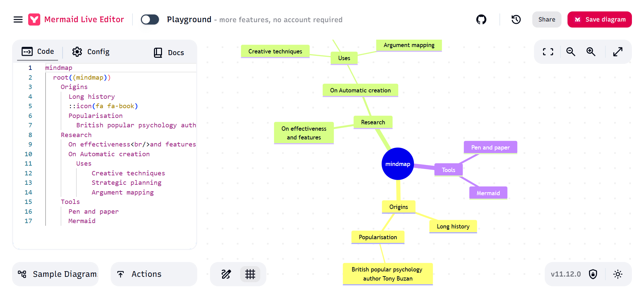Toggle the hand-drawn rough mode

226,274
